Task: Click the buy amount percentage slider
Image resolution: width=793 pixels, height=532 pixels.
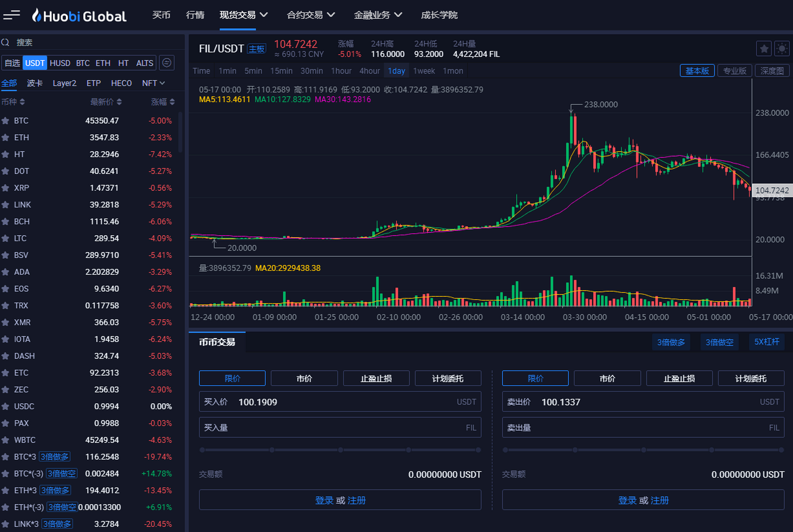Action: (340, 450)
